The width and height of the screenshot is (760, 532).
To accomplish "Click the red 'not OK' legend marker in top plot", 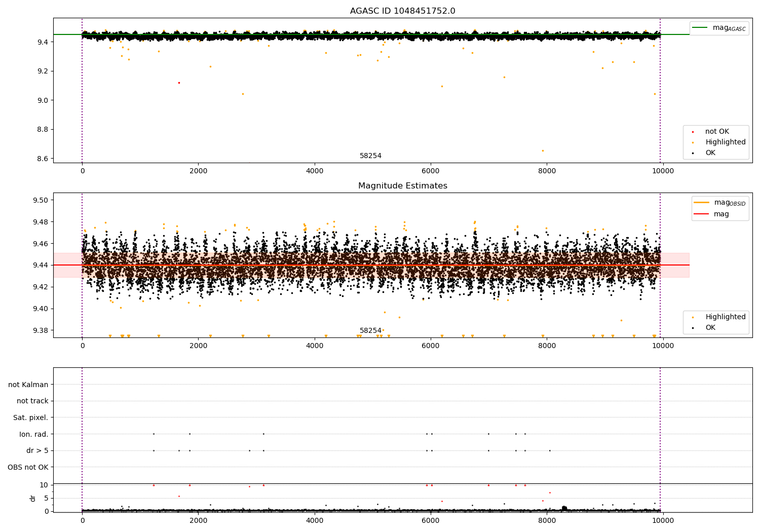I will 693,132.
